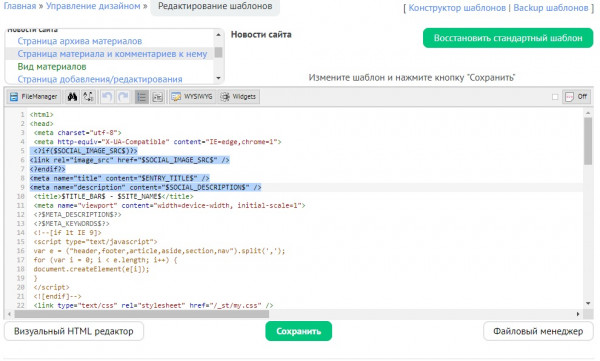Viewport: 600px width, 361px height.
Task: Click horizontal scroll right arrow
Action: pyautogui.click(x=578, y=314)
